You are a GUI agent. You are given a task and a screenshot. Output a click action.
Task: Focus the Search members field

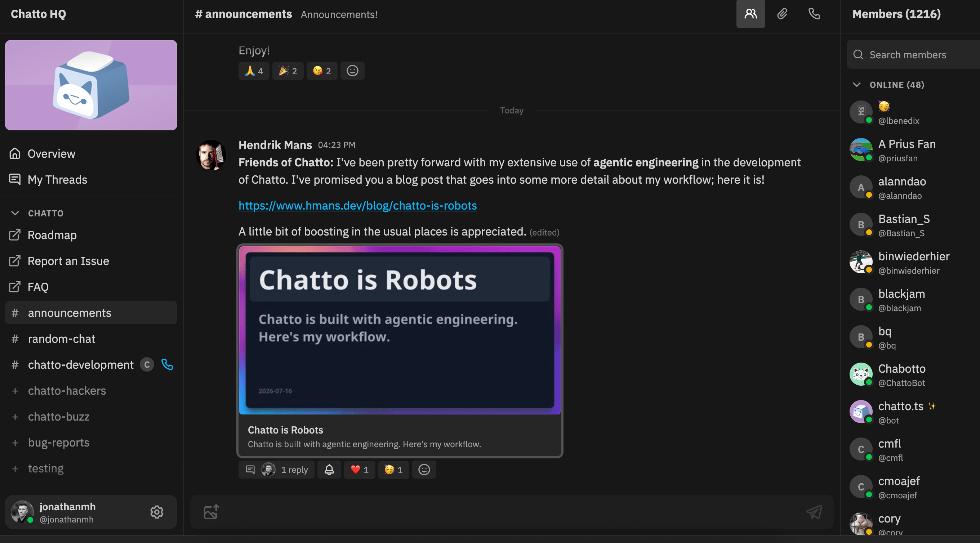913,54
